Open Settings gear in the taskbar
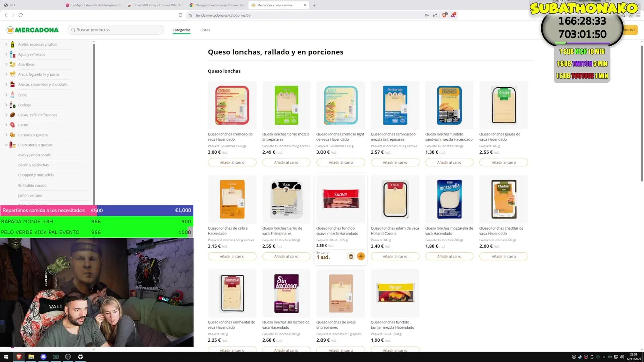This screenshot has height=362, width=644. point(80,357)
